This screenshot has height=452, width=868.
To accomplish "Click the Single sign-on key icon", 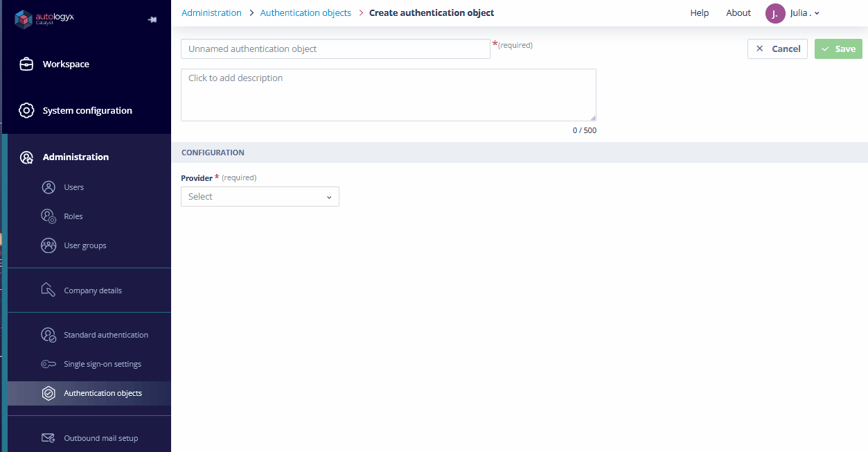I will [x=48, y=364].
